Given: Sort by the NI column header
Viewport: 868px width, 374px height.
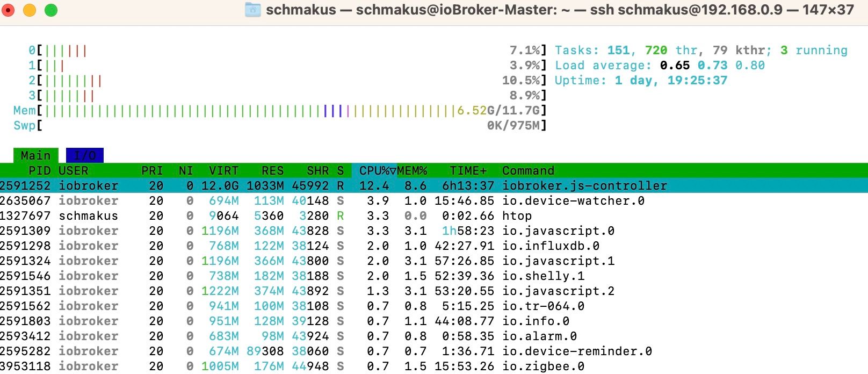Looking at the screenshot, I should [186, 170].
